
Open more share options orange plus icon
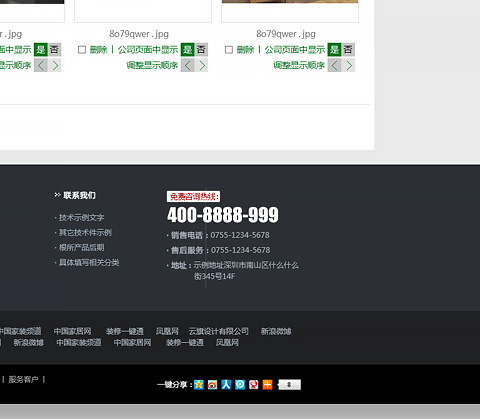tap(267, 385)
